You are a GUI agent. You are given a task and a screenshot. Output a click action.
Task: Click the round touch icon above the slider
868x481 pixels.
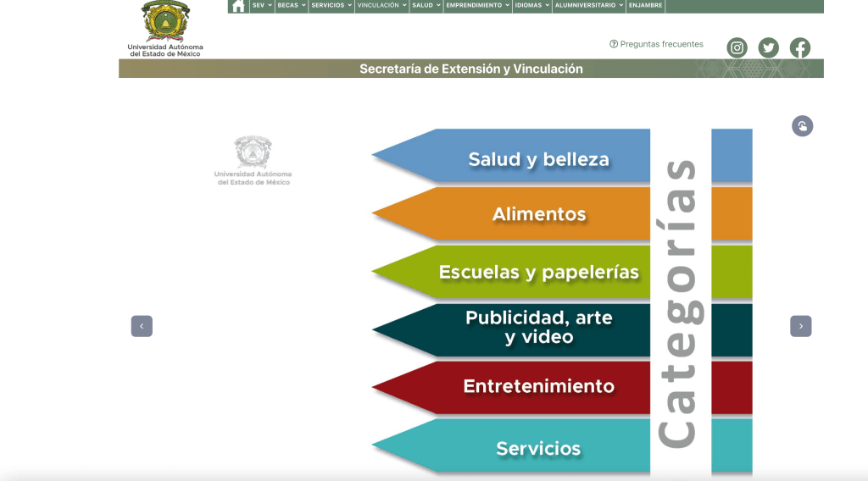coord(802,126)
